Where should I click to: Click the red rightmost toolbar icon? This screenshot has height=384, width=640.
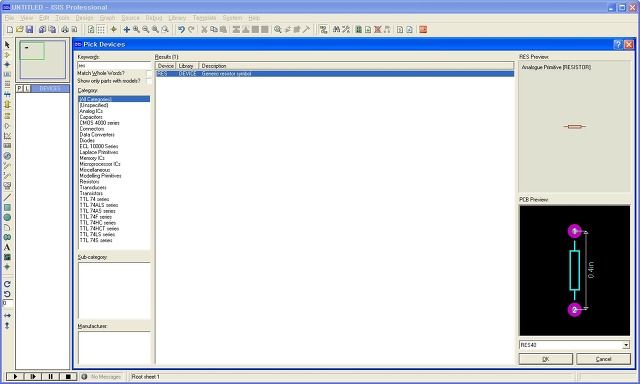click(x=423, y=29)
